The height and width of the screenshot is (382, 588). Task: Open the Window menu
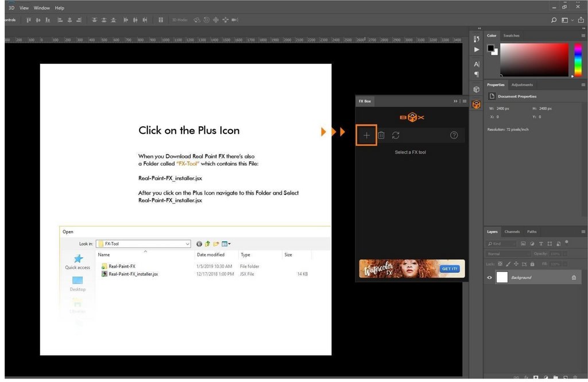coord(42,8)
